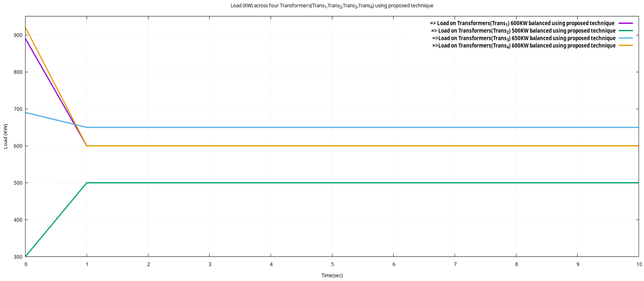The width and height of the screenshot is (644, 281).
Task: Click the rising green line segment before time 1
Action: [x=56, y=220]
